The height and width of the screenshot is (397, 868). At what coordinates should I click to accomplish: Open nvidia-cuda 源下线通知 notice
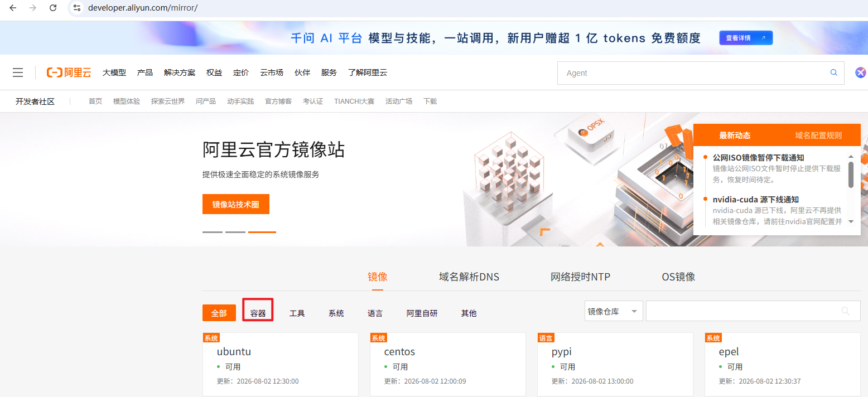tap(755, 200)
